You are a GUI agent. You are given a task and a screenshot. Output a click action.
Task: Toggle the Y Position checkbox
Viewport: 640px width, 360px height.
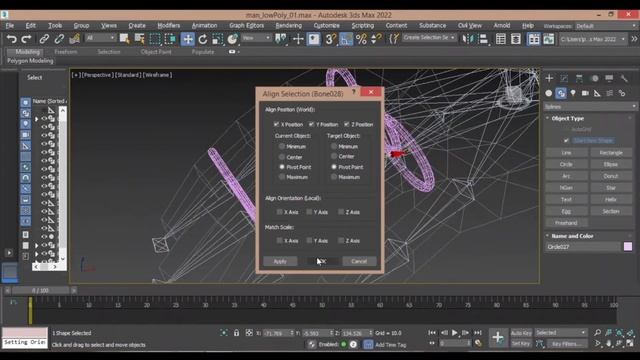[x=311, y=124]
